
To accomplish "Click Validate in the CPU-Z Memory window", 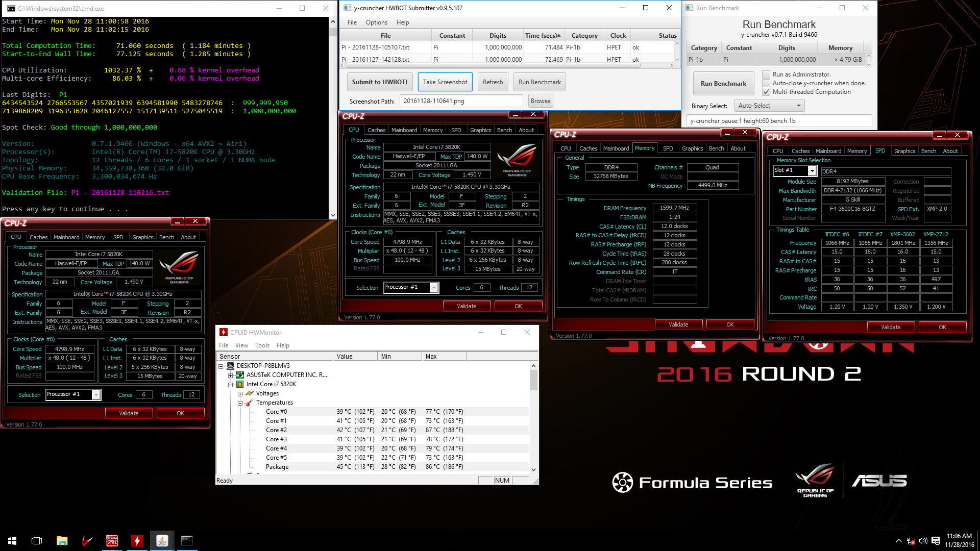I will click(678, 324).
